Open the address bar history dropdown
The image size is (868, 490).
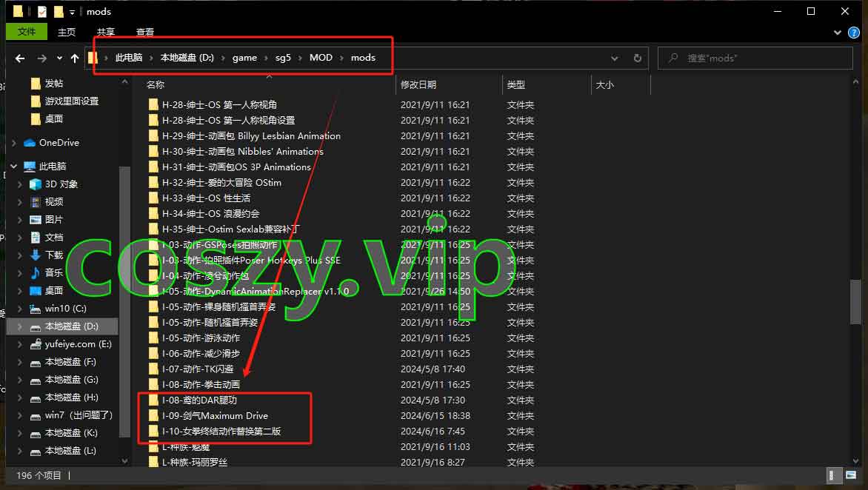coord(615,58)
